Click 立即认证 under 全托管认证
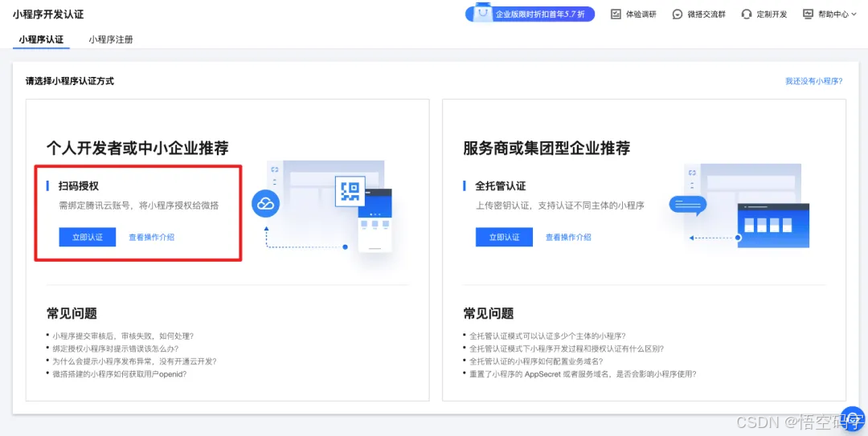Screen dimensions: 868x436 [x=504, y=237]
